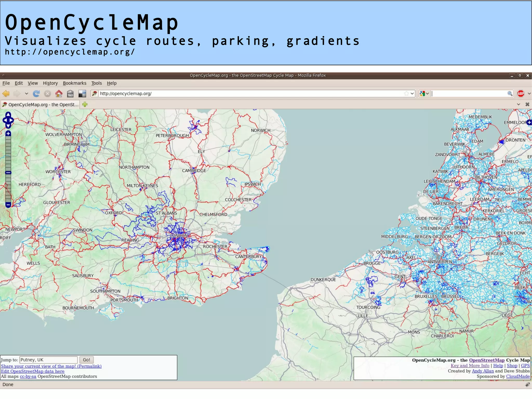Reload the page with the blue refresh icon
The height and width of the screenshot is (399, 532).
tap(36, 94)
